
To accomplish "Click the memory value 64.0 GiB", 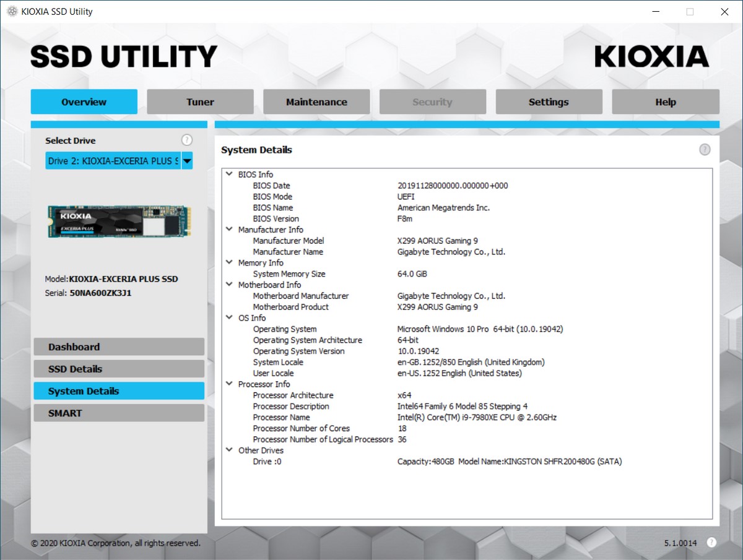I will tap(412, 274).
